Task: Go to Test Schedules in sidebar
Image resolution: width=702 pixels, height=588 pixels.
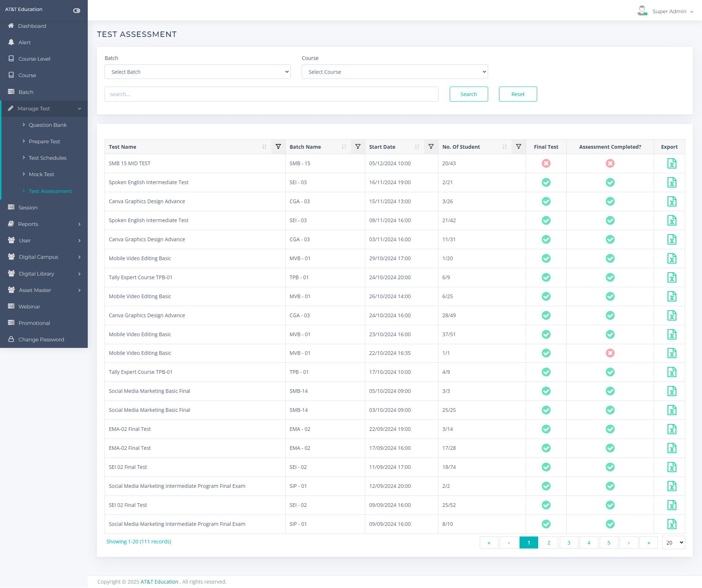Action: (x=48, y=158)
